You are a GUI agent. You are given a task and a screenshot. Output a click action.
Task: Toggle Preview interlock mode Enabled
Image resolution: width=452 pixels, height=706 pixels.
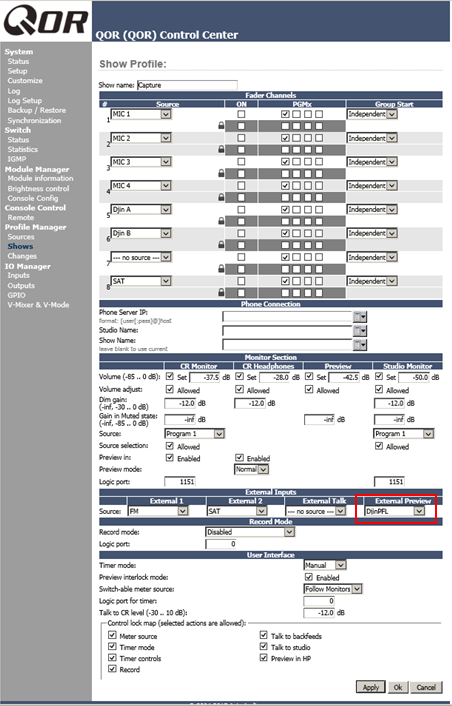pyautogui.click(x=309, y=577)
